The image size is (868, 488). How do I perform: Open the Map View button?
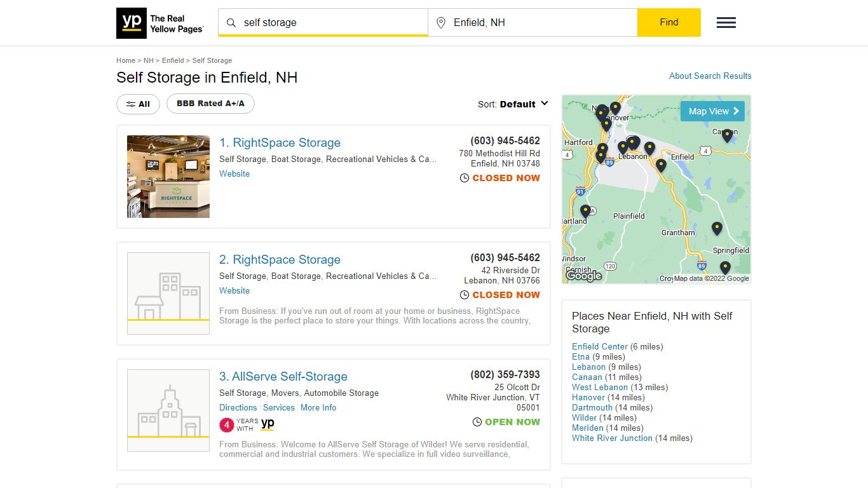tap(712, 111)
